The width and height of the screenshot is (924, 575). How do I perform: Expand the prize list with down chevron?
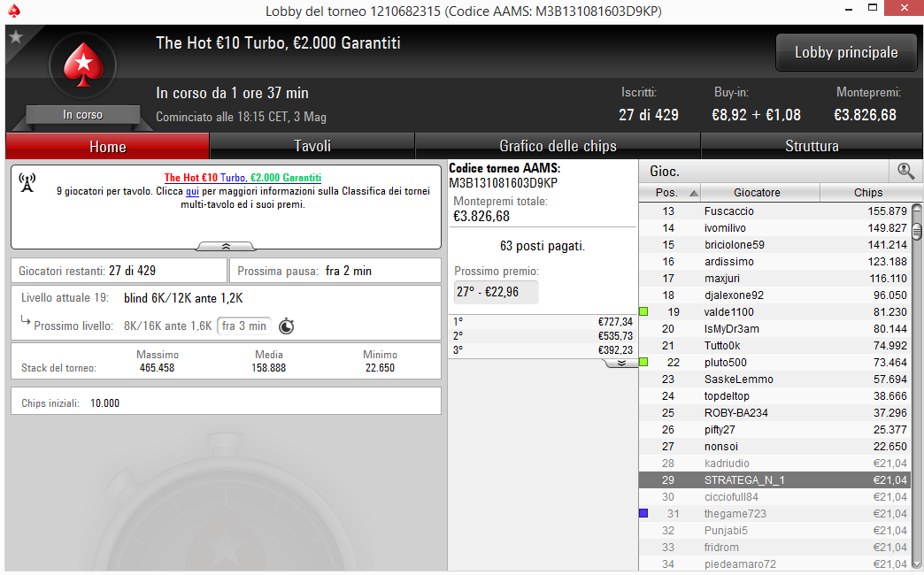pos(621,364)
